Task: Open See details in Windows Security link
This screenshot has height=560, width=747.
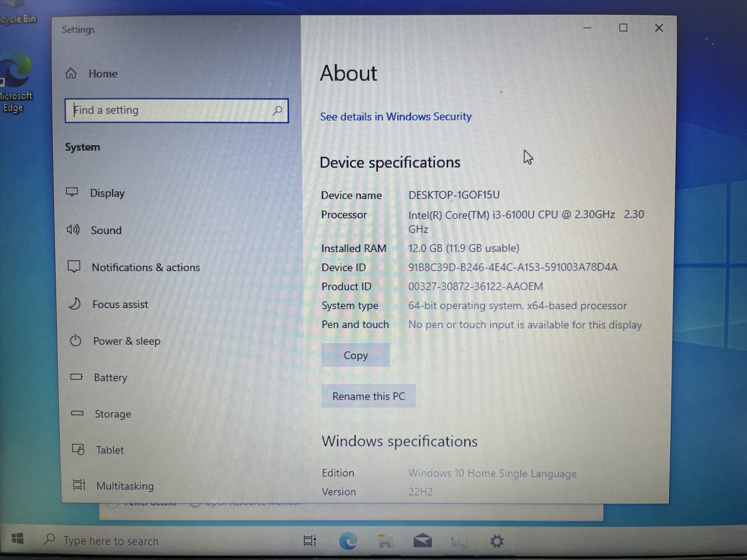Action: pyautogui.click(x=396, y=117)
